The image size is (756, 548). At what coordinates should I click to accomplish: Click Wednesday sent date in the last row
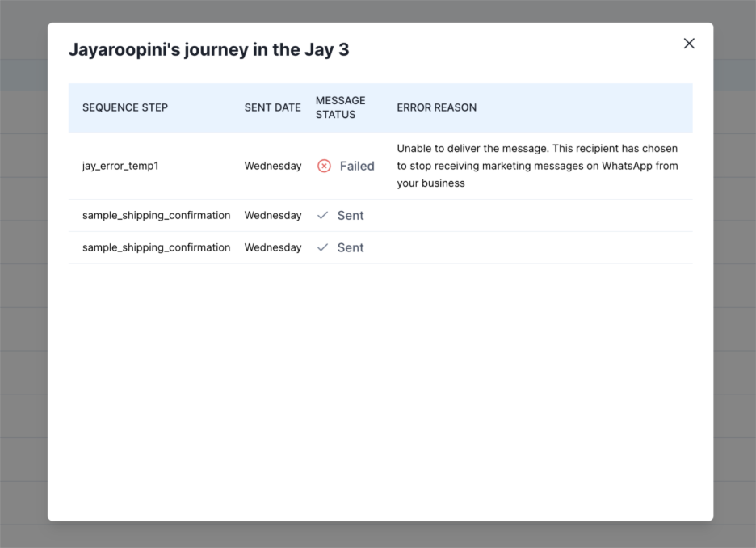pyautogui.click(x=273, y=247)
